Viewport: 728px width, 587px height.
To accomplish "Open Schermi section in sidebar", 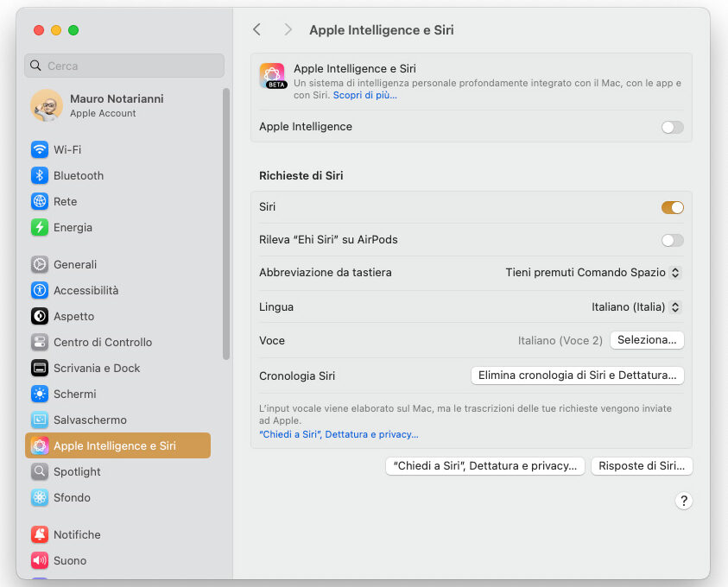I will (x=75, y=394).
